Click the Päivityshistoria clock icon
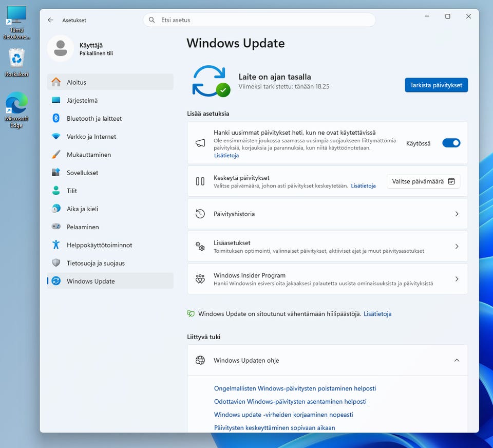Viewport: 493px width, 448px height. (200, 214)
